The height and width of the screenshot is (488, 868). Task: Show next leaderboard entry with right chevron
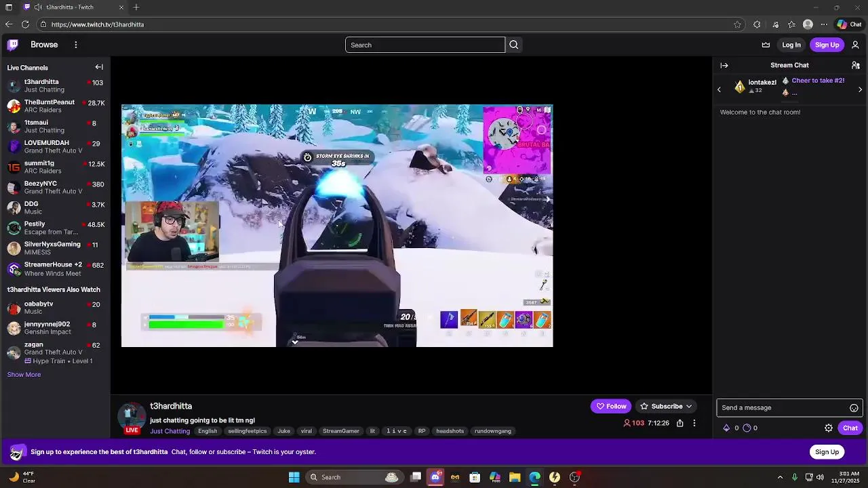pos(860,89)
